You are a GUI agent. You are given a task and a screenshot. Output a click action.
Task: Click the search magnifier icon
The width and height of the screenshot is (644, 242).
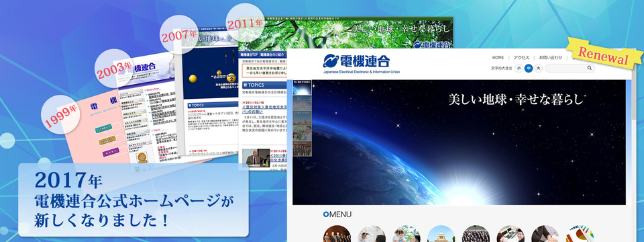(x=590, y=69)
